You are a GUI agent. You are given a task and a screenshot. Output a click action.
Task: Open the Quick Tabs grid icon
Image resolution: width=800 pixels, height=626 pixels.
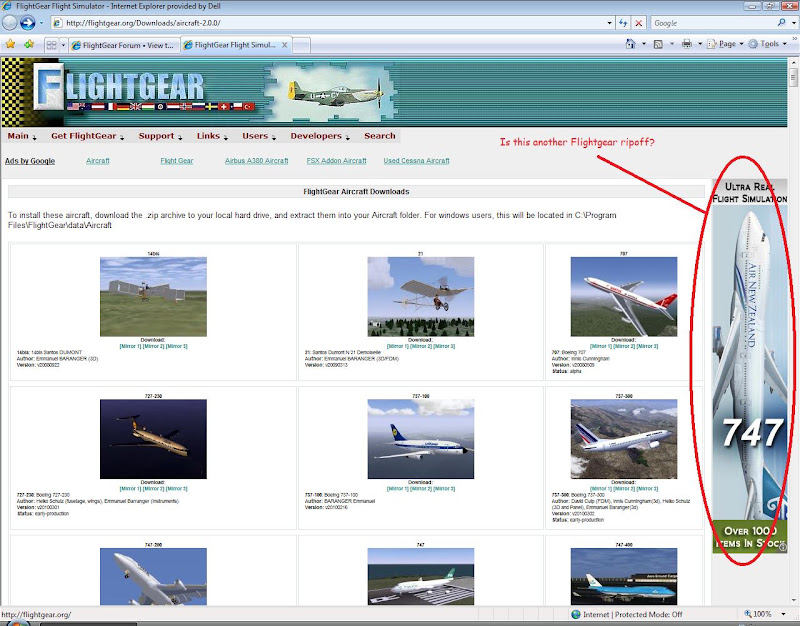point(52,45)
